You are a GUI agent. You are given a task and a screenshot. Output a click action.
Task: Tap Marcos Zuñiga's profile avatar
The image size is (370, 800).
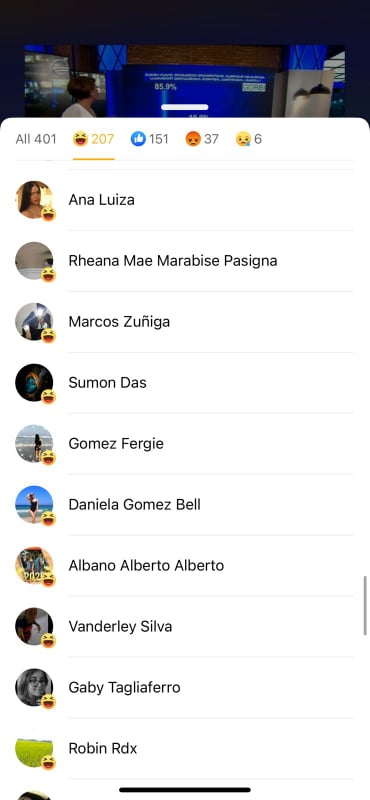[x=34, y=321]
